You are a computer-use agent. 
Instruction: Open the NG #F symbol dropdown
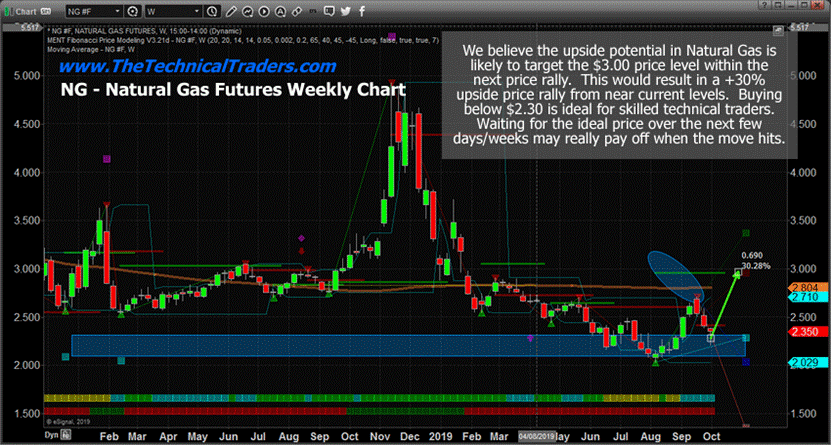click(x=95, y=10)
